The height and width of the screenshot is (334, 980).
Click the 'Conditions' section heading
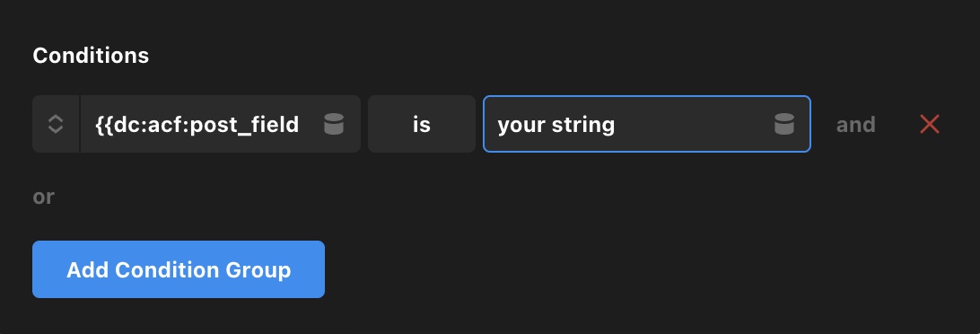91,56
